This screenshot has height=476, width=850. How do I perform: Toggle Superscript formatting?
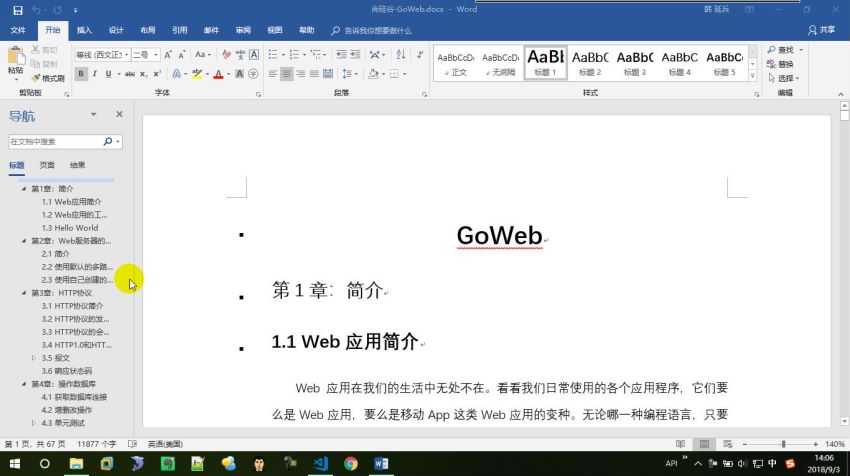(x=157, y=74)
